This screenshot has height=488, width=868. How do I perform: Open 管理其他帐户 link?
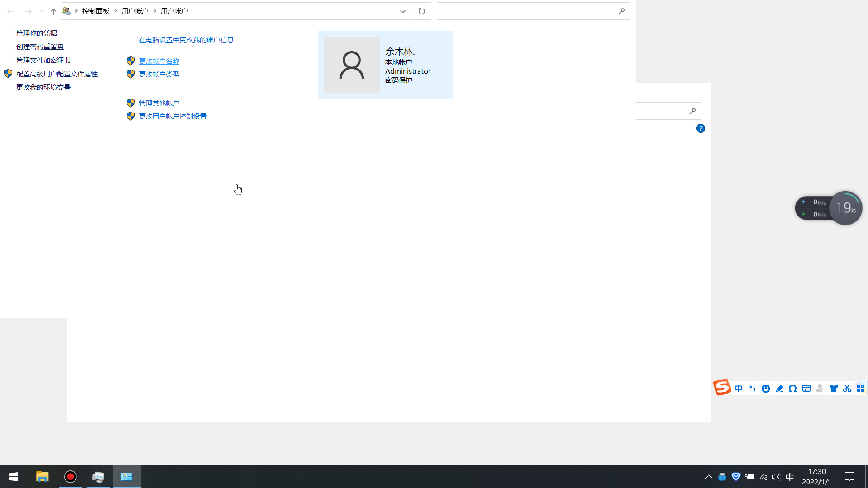pyautogui.click(x=159, y=103)
